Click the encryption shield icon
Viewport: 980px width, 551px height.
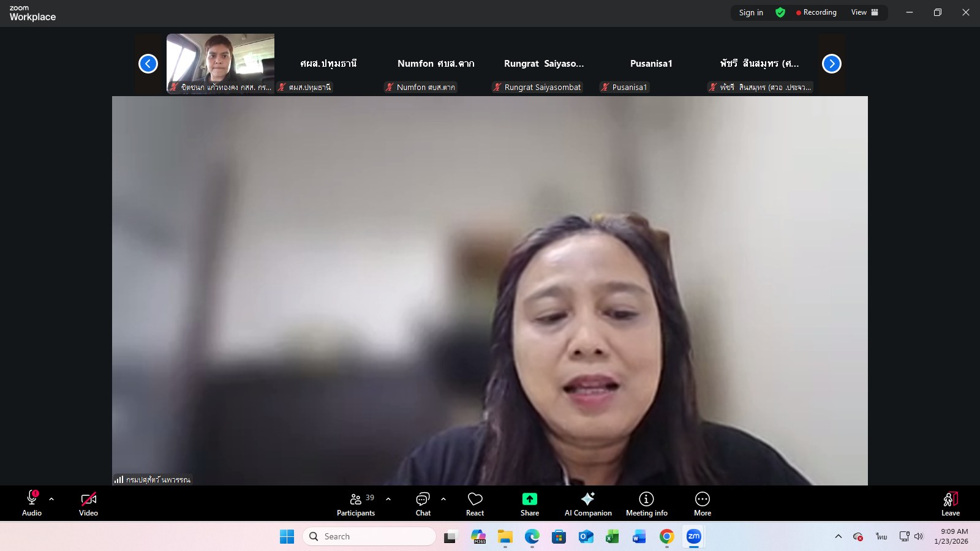pyautogui.click(x=780, y=12)
